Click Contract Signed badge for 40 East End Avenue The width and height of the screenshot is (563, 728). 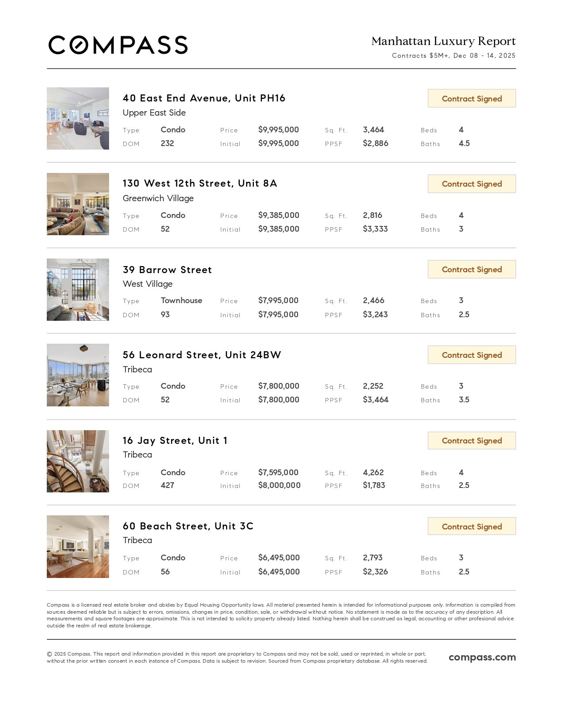pos(472,98)
